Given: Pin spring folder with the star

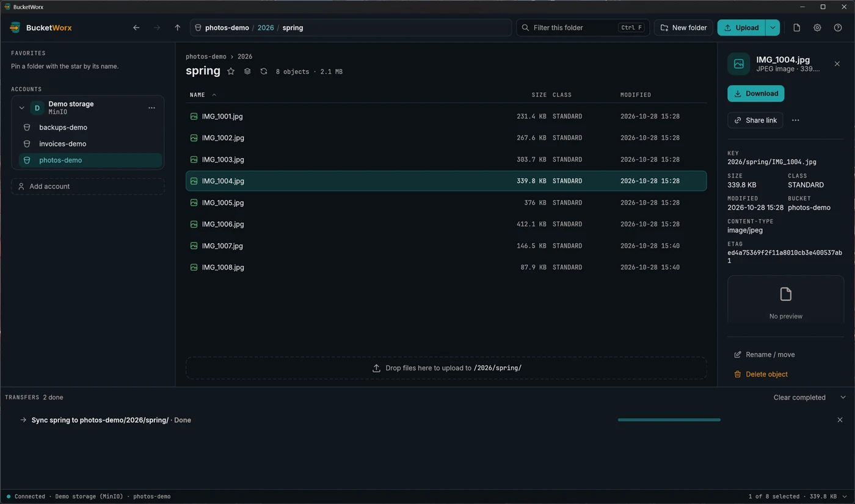Looking at the screenshot, I should (231, 71).
